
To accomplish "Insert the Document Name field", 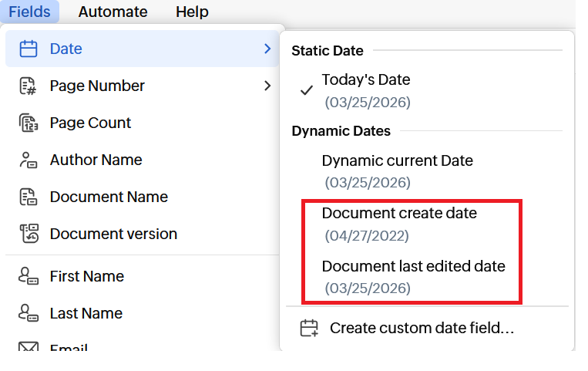I will pyautogui.click(x=109, y=197).
